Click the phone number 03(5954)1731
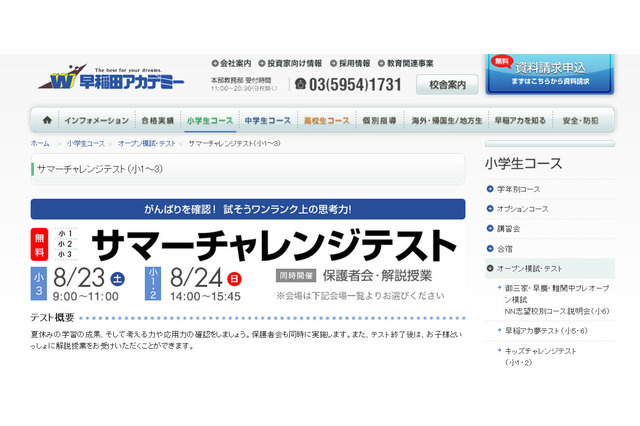This screenshot has width=640, height=426. click(355, 84)
